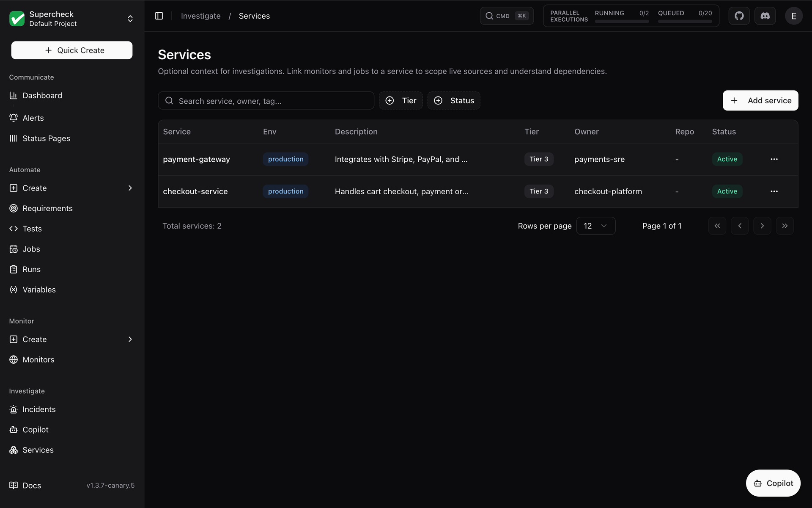Focus the service search field
This screenshot has height=508, width=812.
[x=266, y=101]
